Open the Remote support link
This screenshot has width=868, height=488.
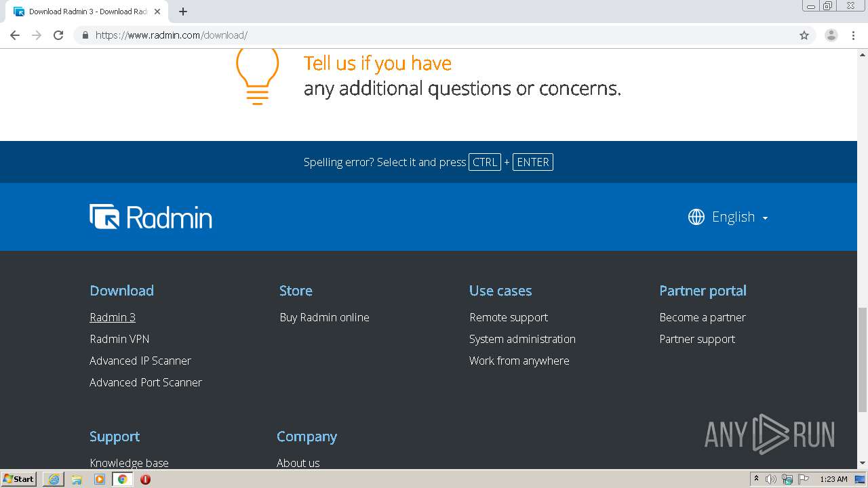coord(509,317)
